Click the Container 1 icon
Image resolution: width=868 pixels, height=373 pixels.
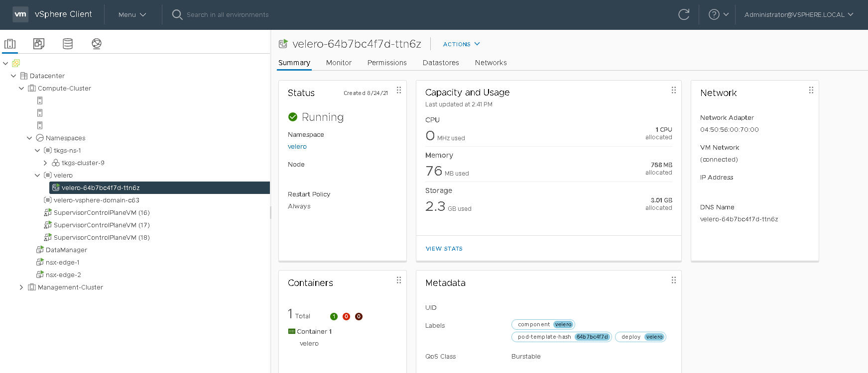(x=292, y=331)
